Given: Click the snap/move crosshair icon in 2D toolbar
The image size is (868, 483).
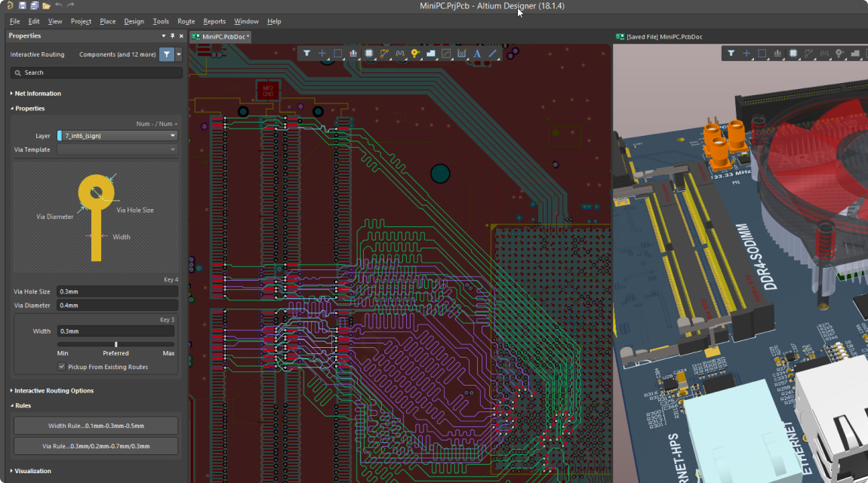Looking at the screenshot, I should tap(322, 53).
